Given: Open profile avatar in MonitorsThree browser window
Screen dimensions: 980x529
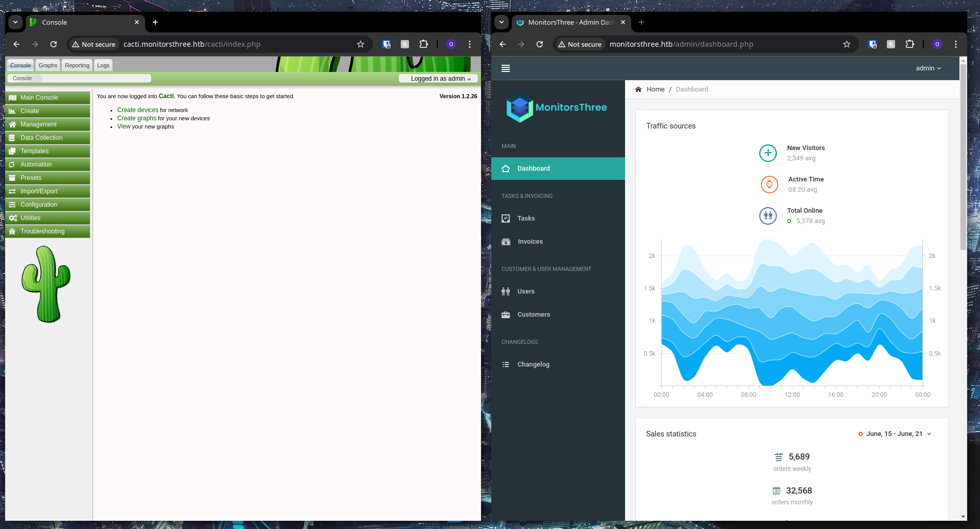Looking at the screenshot, I should (x=937, y=44).
